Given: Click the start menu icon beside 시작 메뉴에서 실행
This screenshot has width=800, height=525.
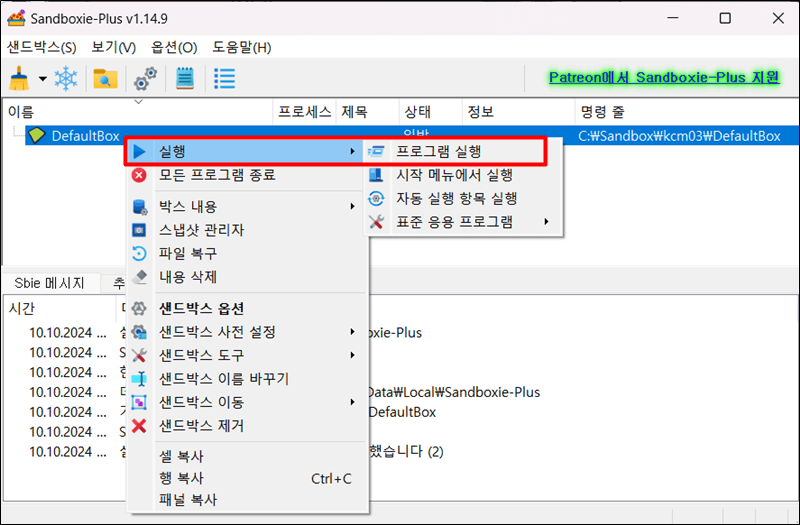Looking at the screenshot, I should click(x=376, y=175).
